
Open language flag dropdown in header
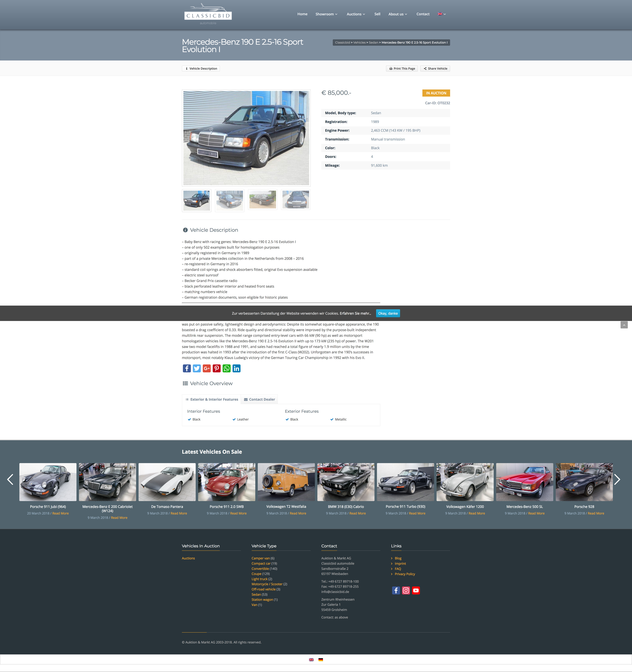coord(442,14)
